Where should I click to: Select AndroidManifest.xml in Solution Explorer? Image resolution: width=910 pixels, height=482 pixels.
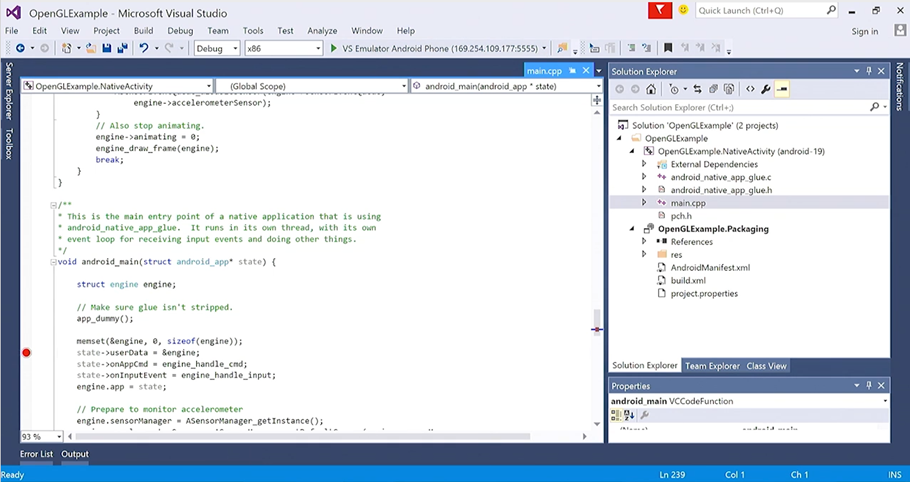click(710, 267)
